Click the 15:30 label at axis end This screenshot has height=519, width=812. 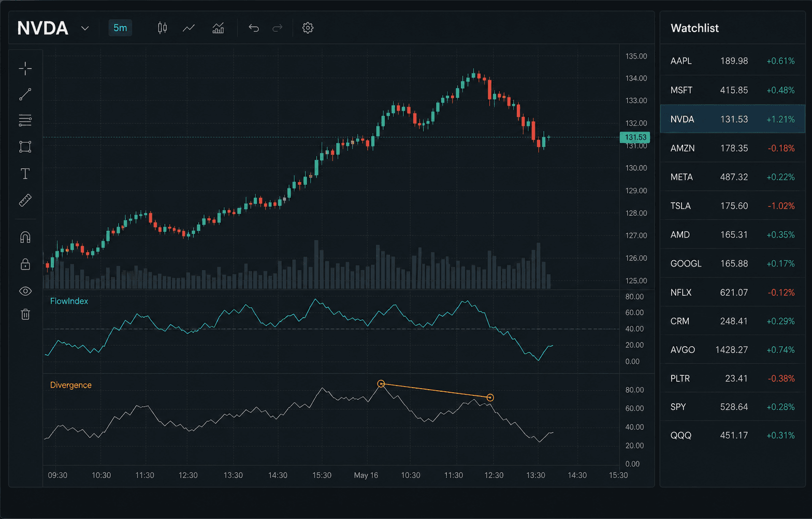coord(618,475)
